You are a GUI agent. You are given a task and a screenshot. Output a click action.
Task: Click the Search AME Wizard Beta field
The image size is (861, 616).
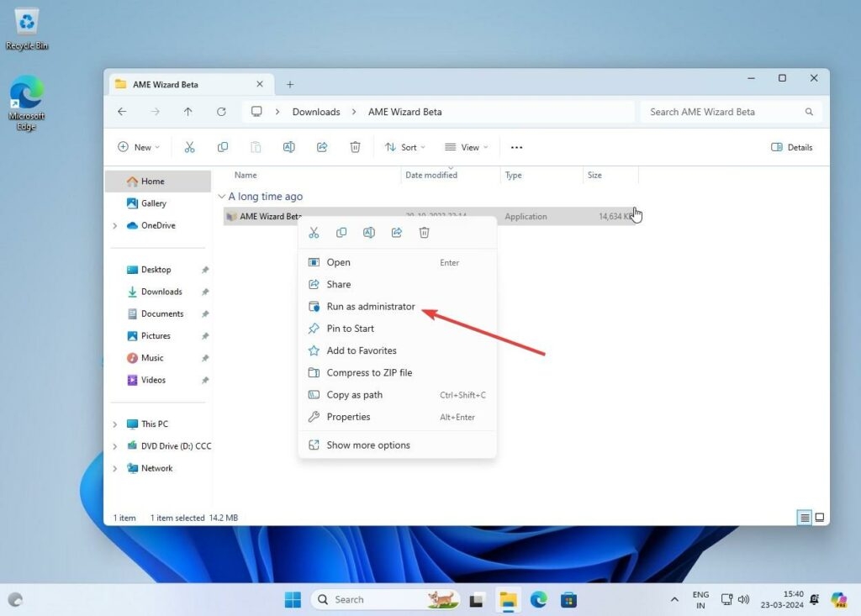[723, 112]
